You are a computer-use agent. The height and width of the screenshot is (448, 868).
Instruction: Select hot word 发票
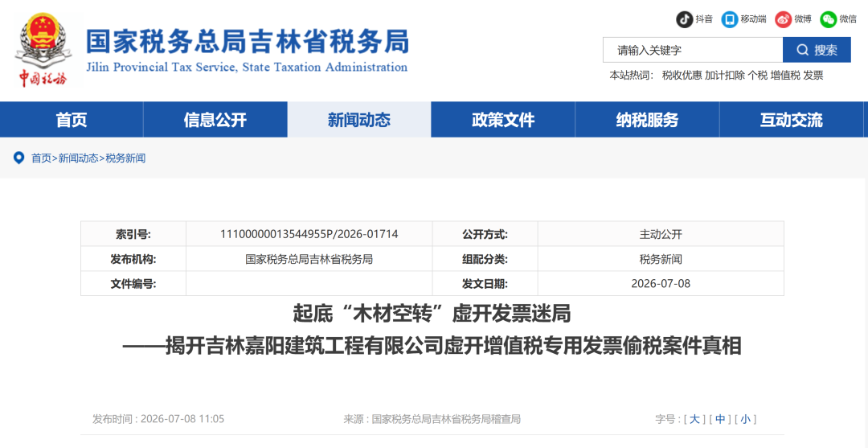(x=813, y=76)
